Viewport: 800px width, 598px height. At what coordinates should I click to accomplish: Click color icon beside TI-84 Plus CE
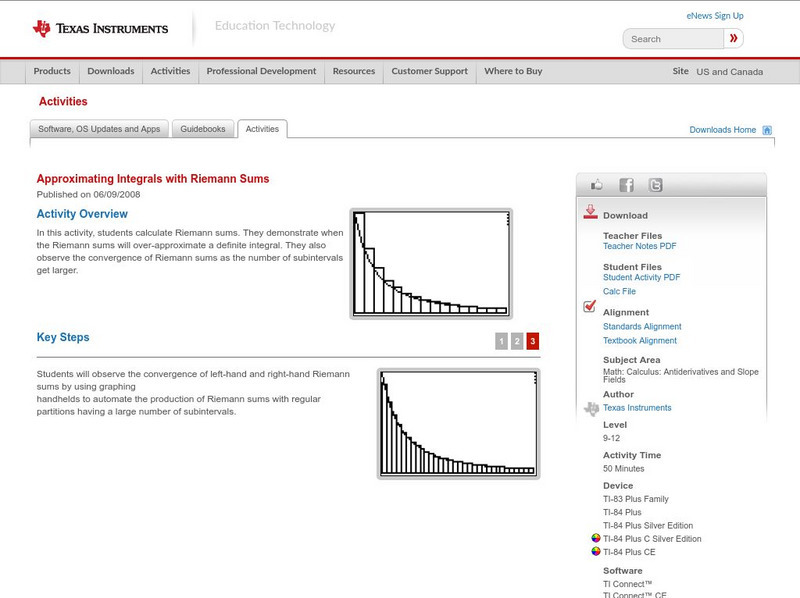pos(595,551)
